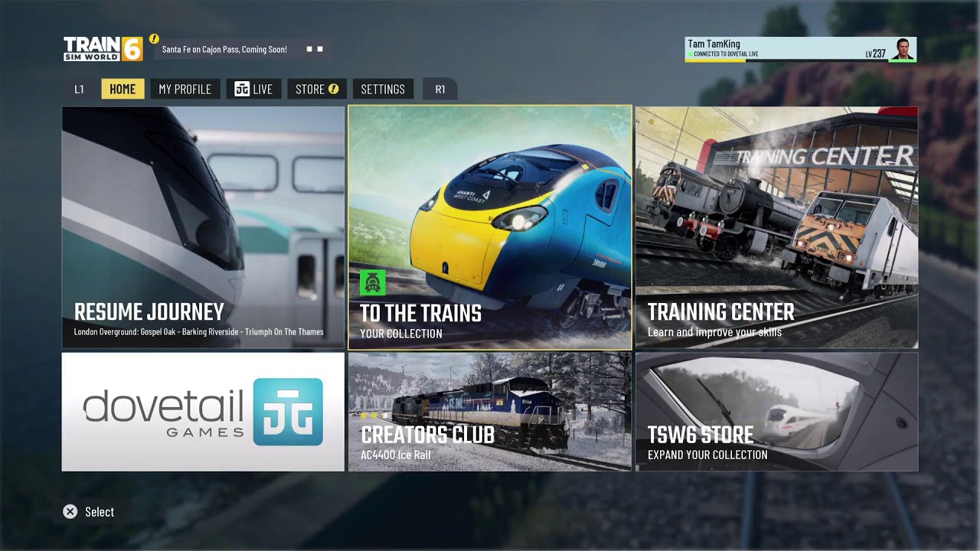Select the first news ticker page dot
Screen dimensions: 980x551
[309, 49]
